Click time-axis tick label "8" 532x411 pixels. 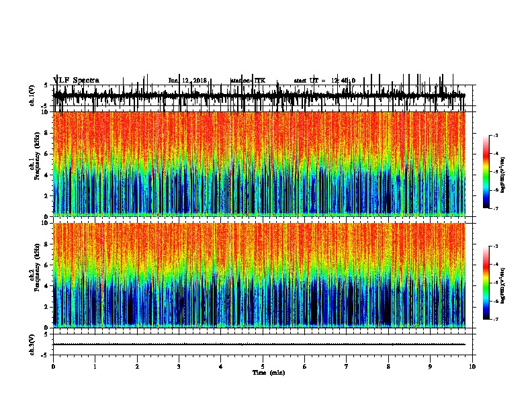[x=388, y=367]
